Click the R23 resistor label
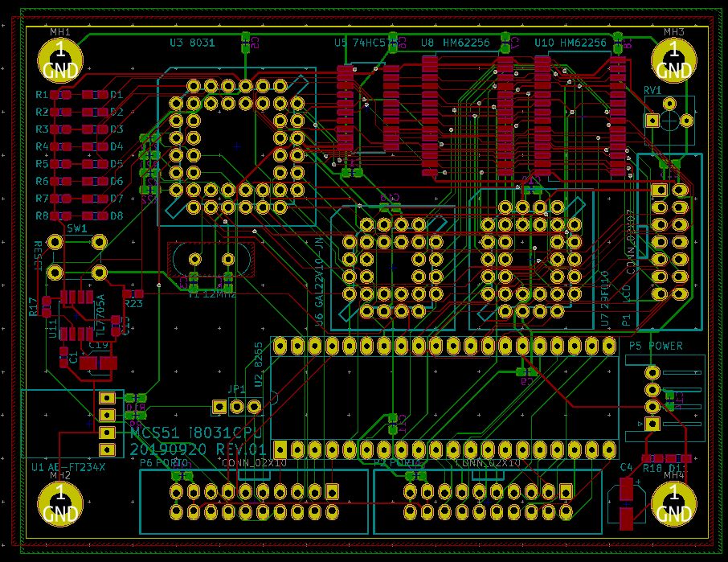 [133, 304]
